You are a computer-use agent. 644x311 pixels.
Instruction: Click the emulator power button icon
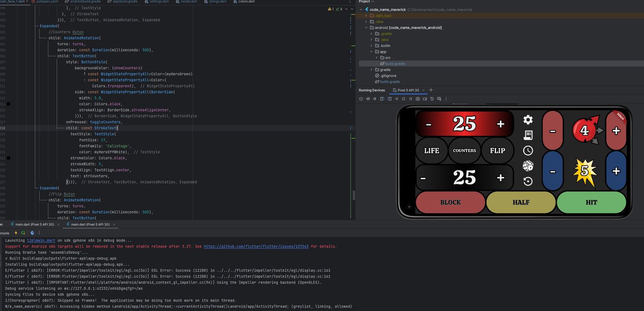point(361,99)
